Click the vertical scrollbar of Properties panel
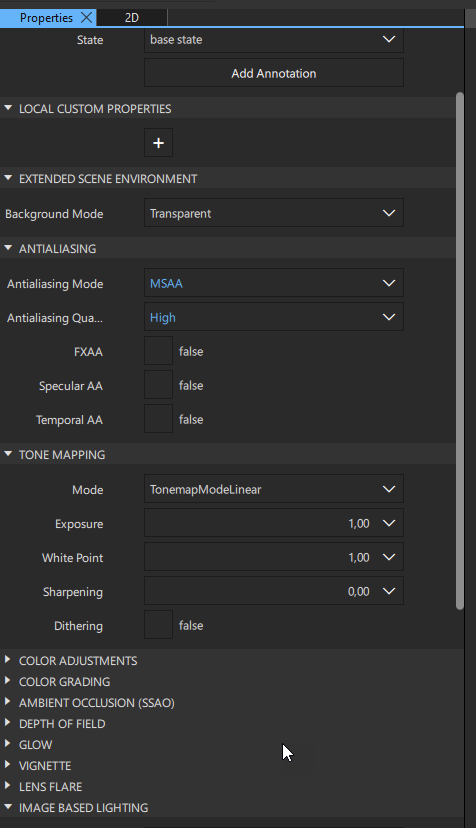 point(460,351)
